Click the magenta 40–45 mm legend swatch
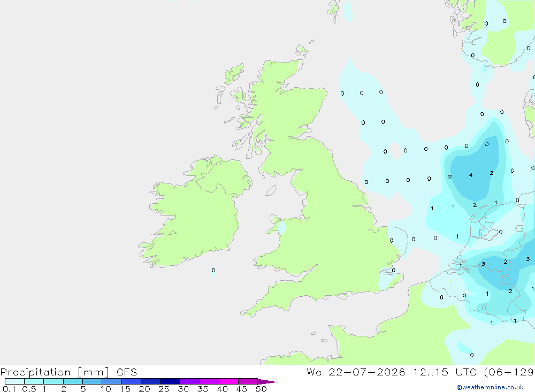The width and height of the screenshot is (535, 392). click(228, 381)
